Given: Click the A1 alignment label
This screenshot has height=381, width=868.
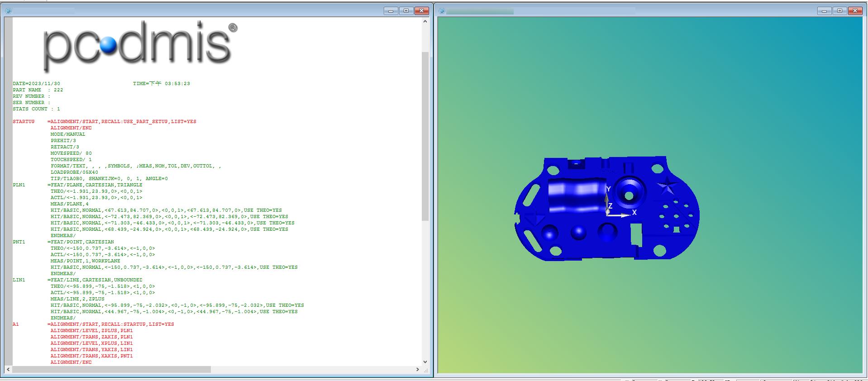Looking at the screenshot, I should coord(16,324).
